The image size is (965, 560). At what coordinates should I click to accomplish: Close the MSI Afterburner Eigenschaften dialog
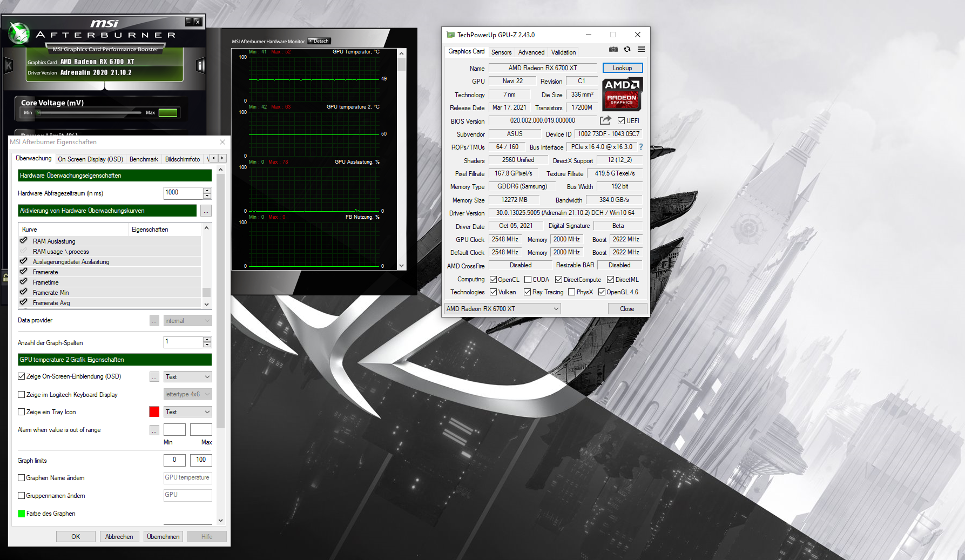click(x=222, y=142)
